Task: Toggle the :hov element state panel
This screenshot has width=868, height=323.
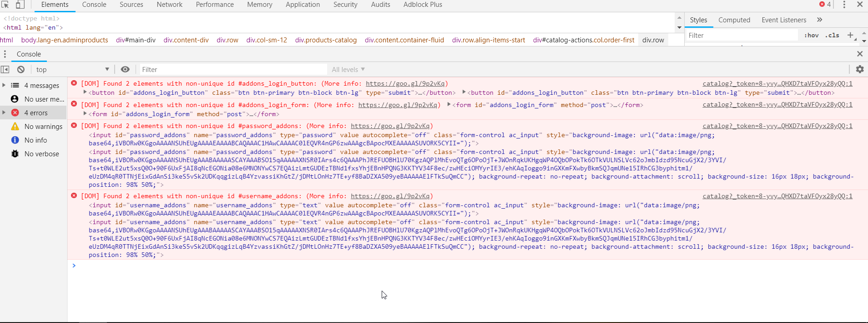Action: [812, 35]
